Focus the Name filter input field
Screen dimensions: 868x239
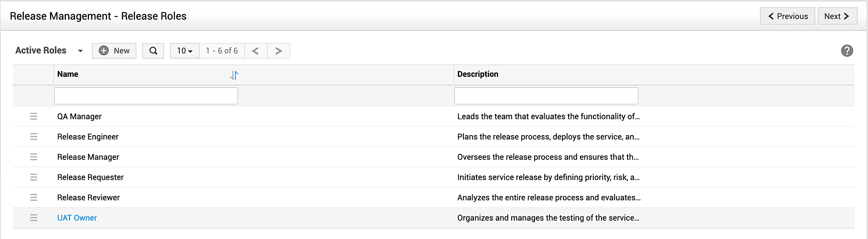(x=146, y=96)
